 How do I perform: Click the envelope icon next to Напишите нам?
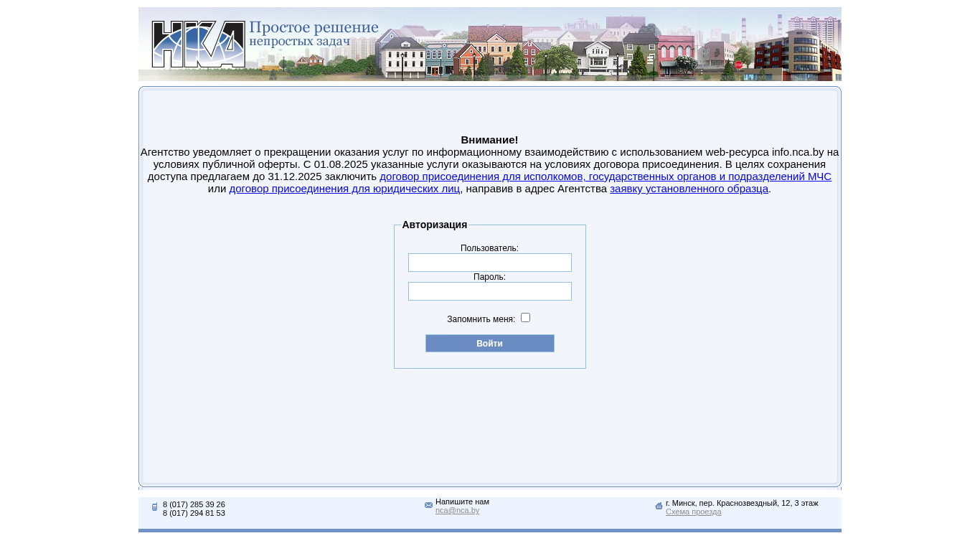(428, 505)
